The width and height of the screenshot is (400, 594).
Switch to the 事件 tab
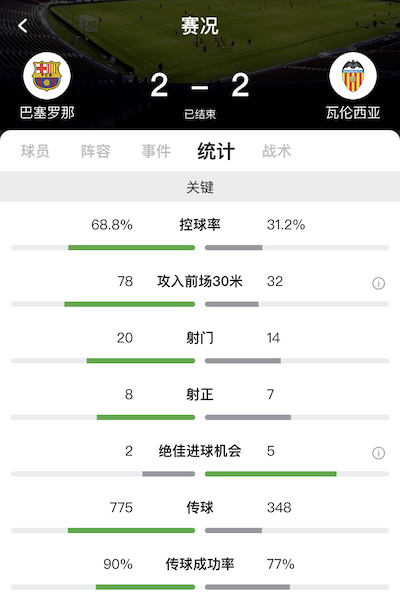(x=156, y=151)
